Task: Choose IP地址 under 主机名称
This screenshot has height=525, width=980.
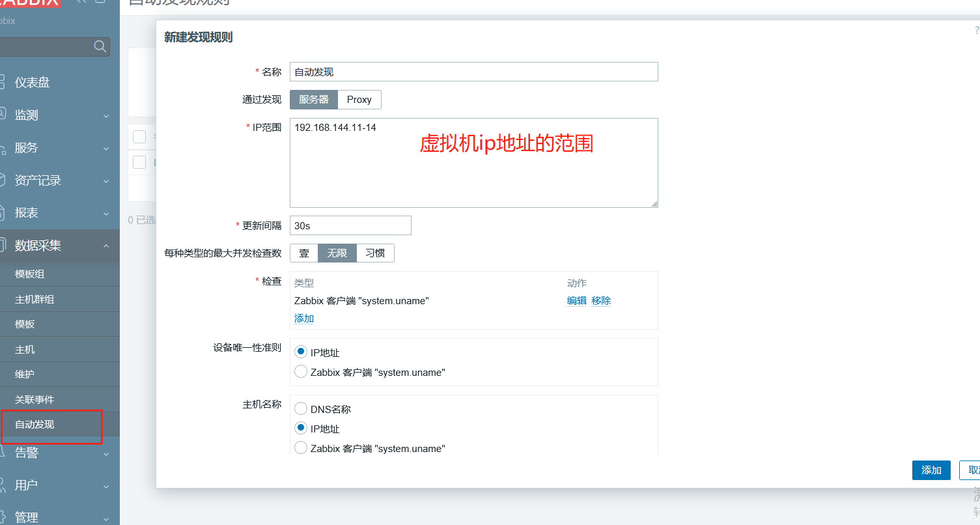Action: 301,428
